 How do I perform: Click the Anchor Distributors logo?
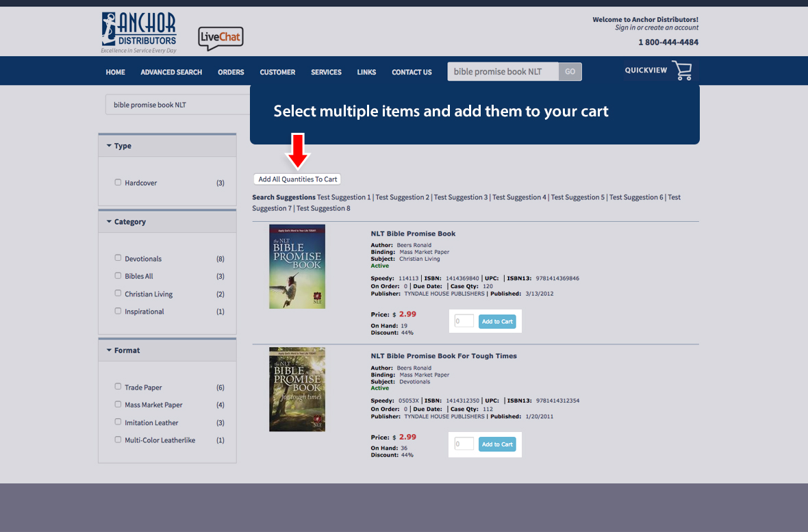pos(139,32)
